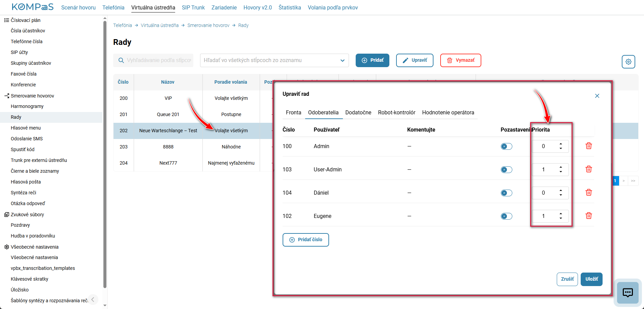Image resolution: width=644 pixels, height=309 pixels.
Task: Click Smerovanie hovorov breadcrumb link
Action: (208, 25)
